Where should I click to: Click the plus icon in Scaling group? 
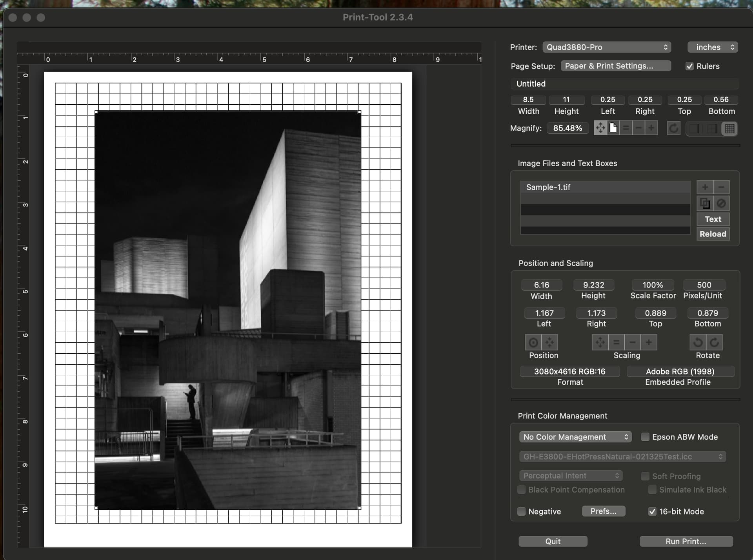point(649,342)
